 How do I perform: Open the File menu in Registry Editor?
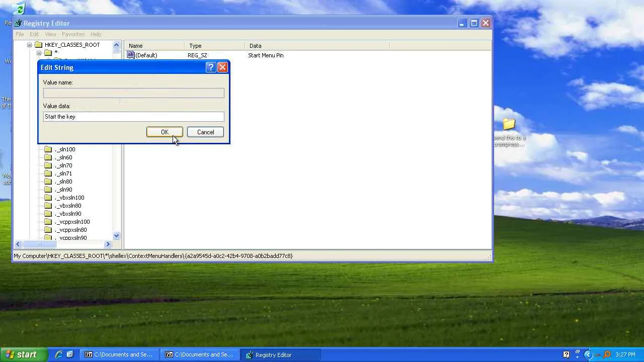pyautogui.click(x=20, y=34)
